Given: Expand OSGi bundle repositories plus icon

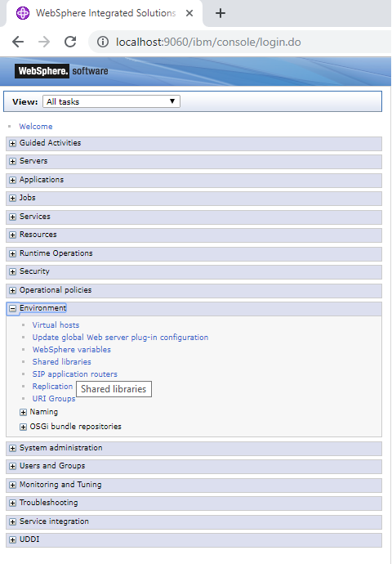Looking at the screenshot, I should [23, 427].
